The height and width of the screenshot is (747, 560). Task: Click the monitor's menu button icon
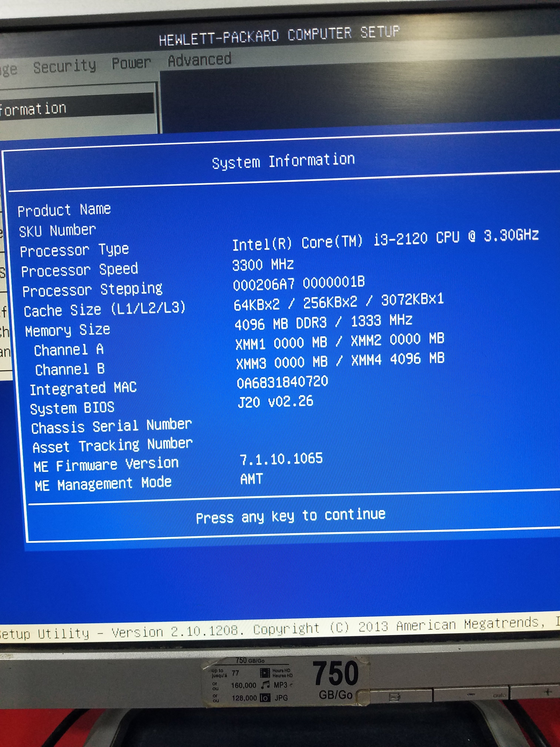394,697
